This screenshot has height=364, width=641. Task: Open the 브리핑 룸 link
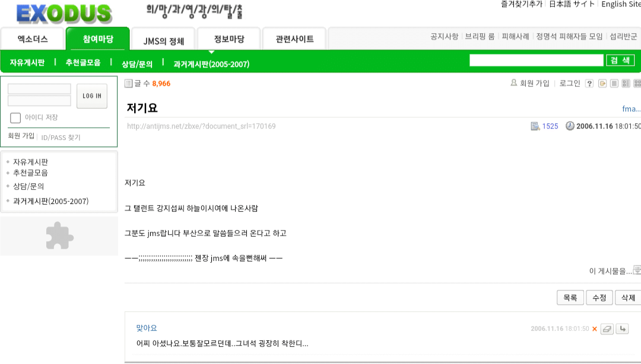(480, 36)
